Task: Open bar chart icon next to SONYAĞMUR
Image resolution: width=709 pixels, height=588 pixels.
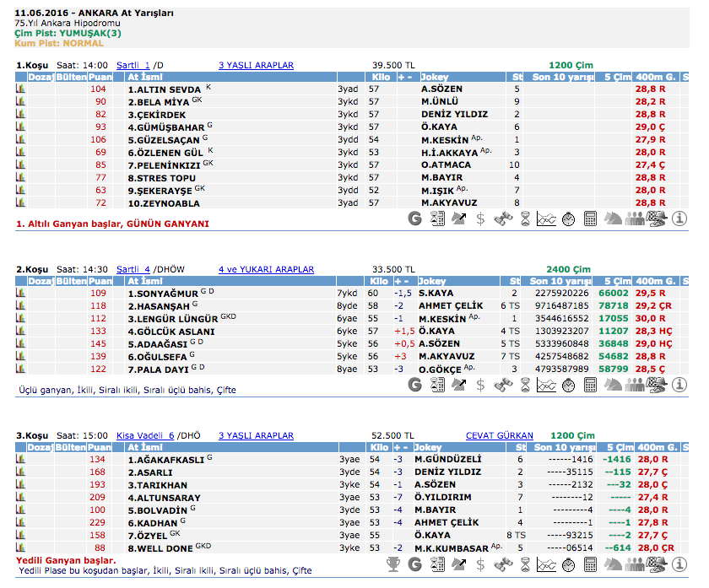Action: (x=20, y=293)
